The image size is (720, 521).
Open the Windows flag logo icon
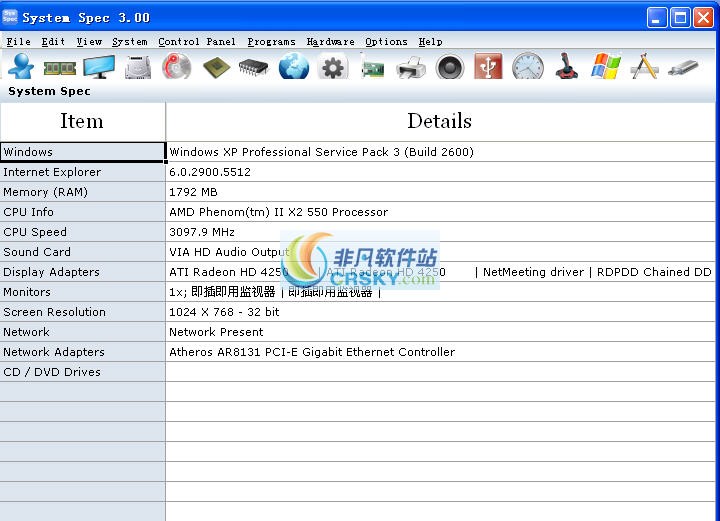tap(606, 67)
